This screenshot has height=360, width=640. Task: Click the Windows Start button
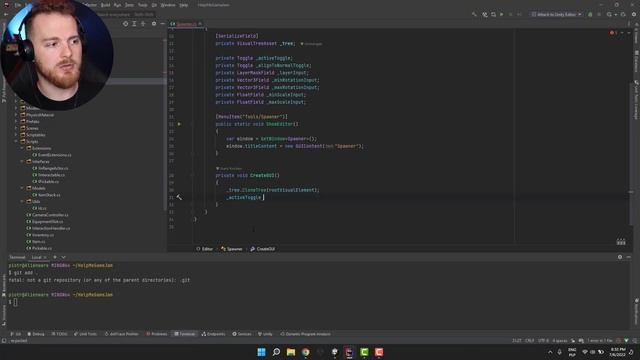[x=261, y=352]
